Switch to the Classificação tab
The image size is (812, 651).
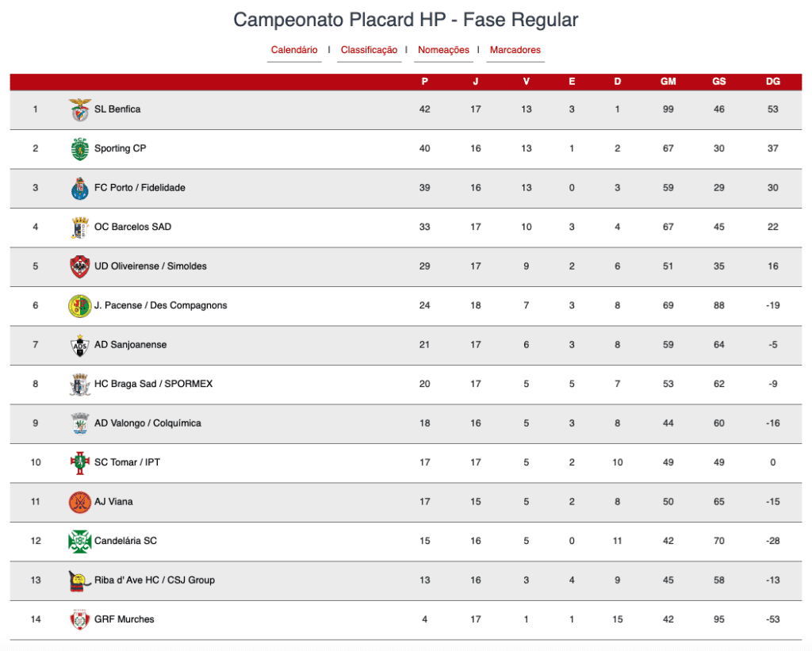click(369, 50)
